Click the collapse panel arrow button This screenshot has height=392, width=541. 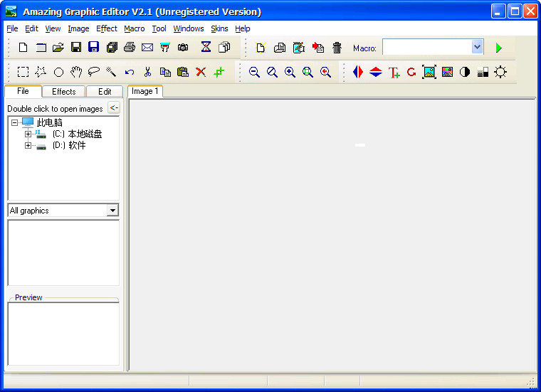[x=114, y=108]
